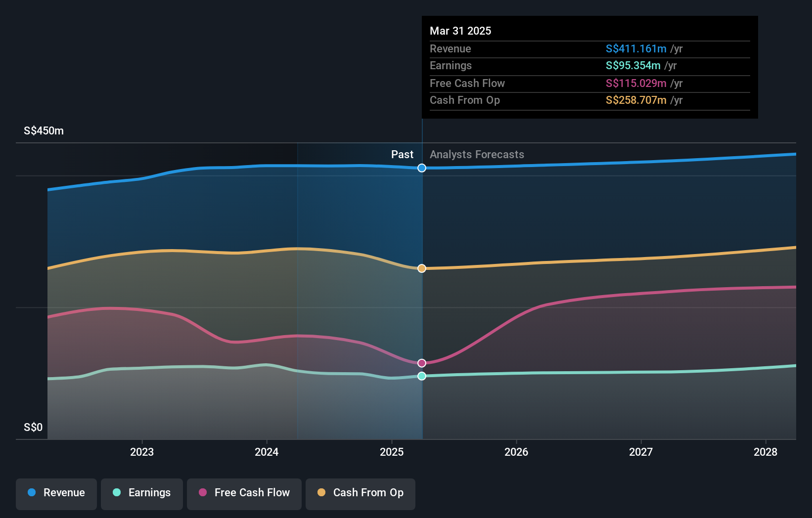Click the Cash From Op legend button
The width and height of the screenshot is (812, 518).
point(361,493)
